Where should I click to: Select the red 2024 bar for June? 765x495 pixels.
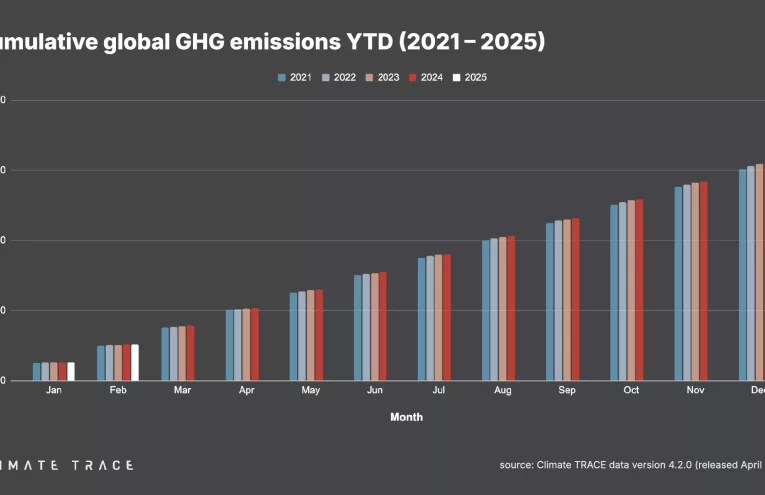tap(383, 326)
